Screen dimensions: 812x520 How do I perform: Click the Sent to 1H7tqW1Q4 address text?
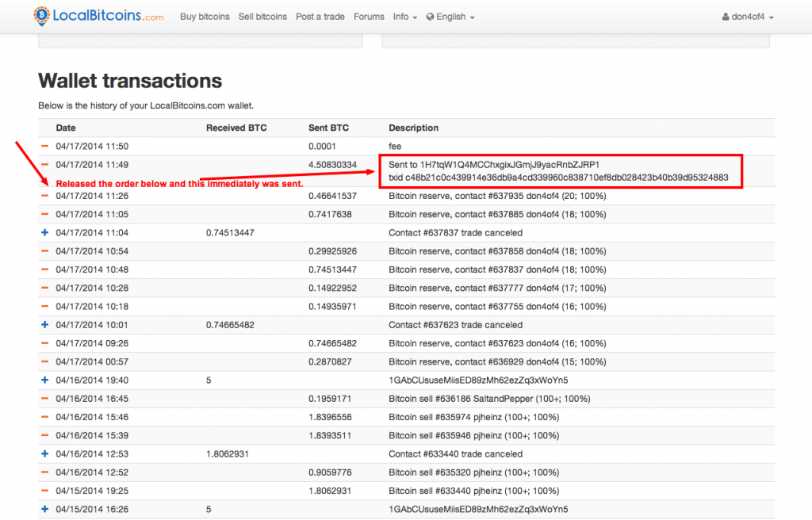click(494, 164)
